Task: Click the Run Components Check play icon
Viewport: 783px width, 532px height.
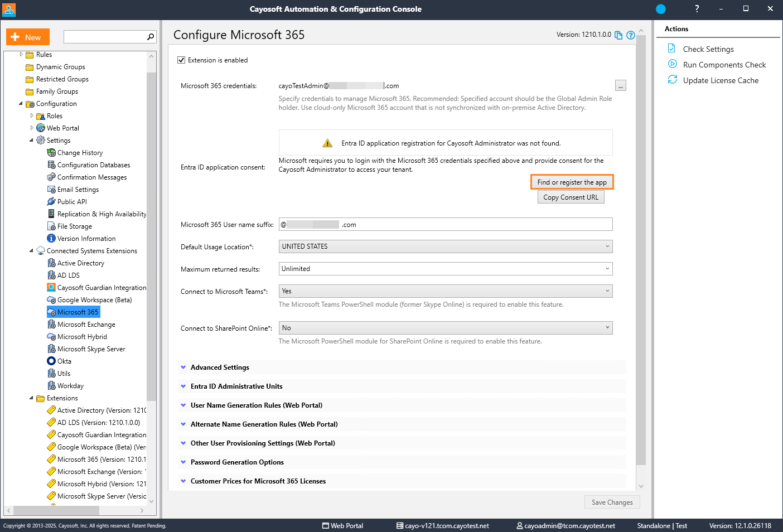Action: pos(673,64)
